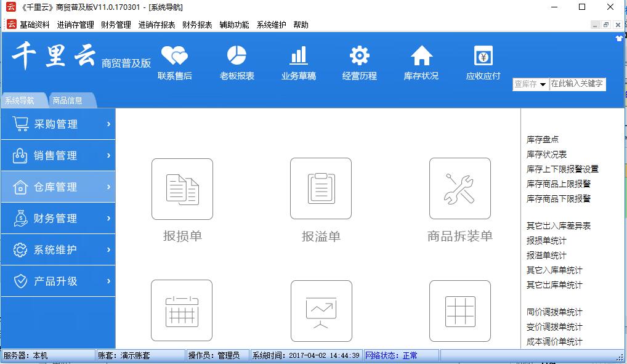Open 库存商品上限报警 link
Screen dimensions: 627x364
(558, 184)
